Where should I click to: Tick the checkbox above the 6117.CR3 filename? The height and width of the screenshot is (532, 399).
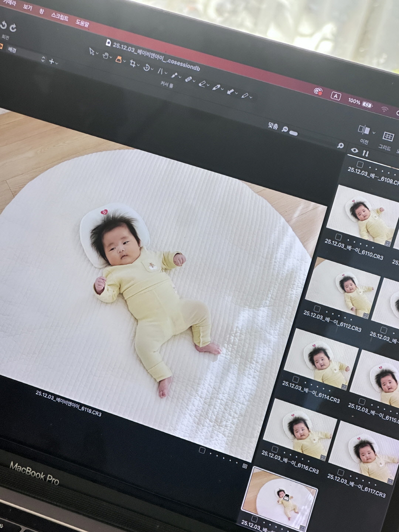coord(340,473)
